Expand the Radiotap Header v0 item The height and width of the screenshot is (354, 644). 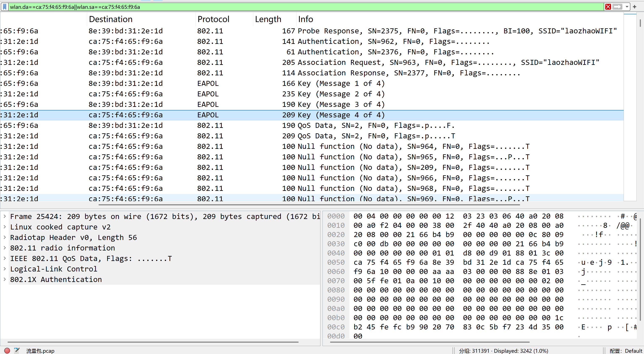(4, 237)
